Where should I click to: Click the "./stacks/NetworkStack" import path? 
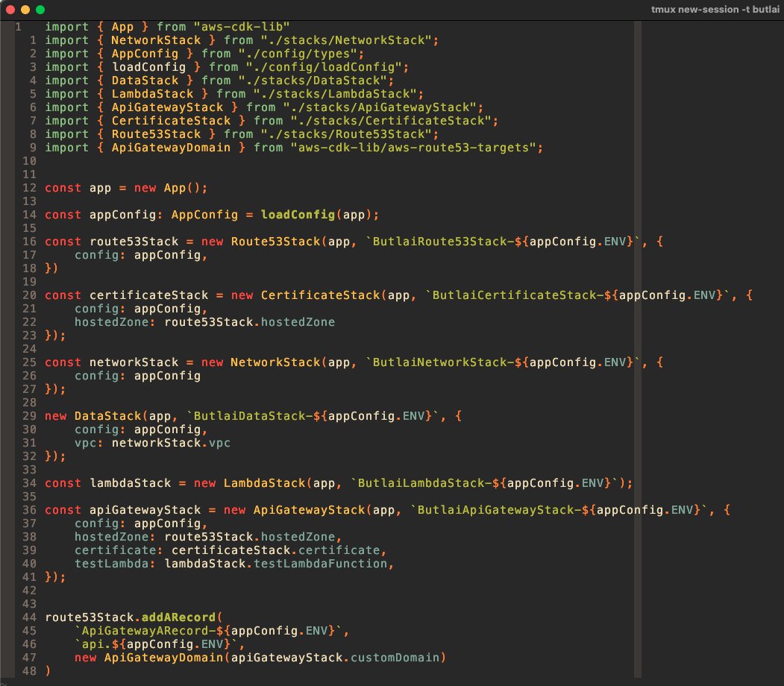tap(346, 40)
